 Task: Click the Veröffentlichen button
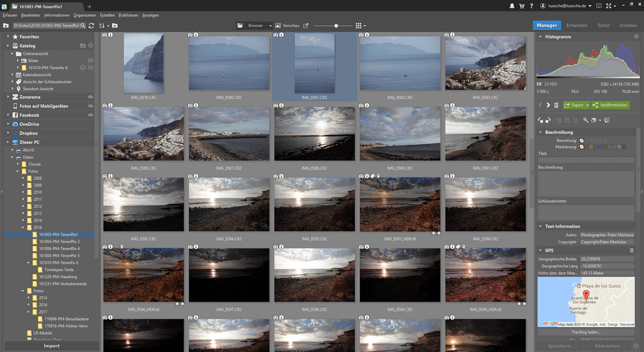610,105
